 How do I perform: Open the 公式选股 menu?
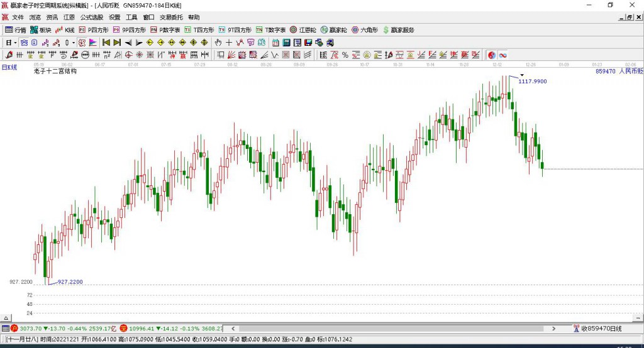pyautogui.click(x=92, y=17)
